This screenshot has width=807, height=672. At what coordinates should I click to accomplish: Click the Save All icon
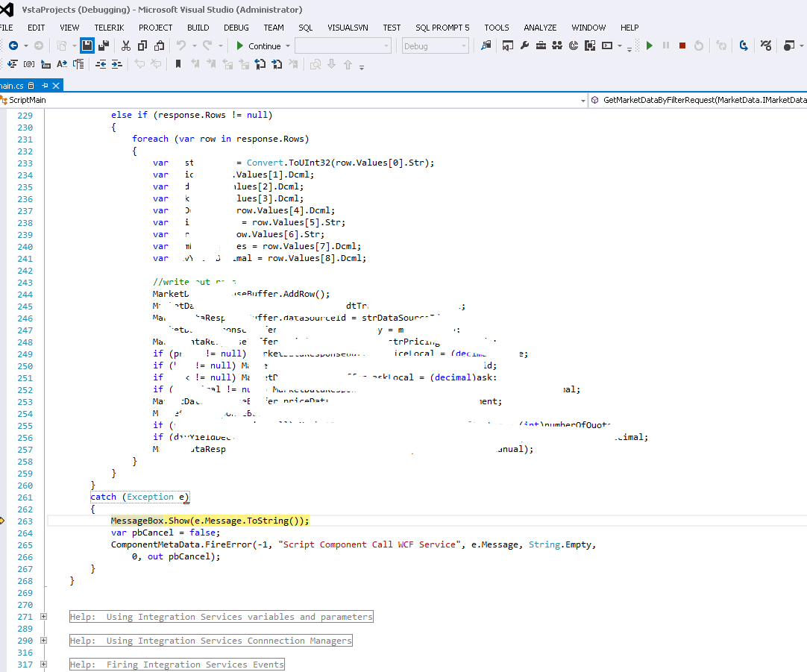[x=104, y=45]
